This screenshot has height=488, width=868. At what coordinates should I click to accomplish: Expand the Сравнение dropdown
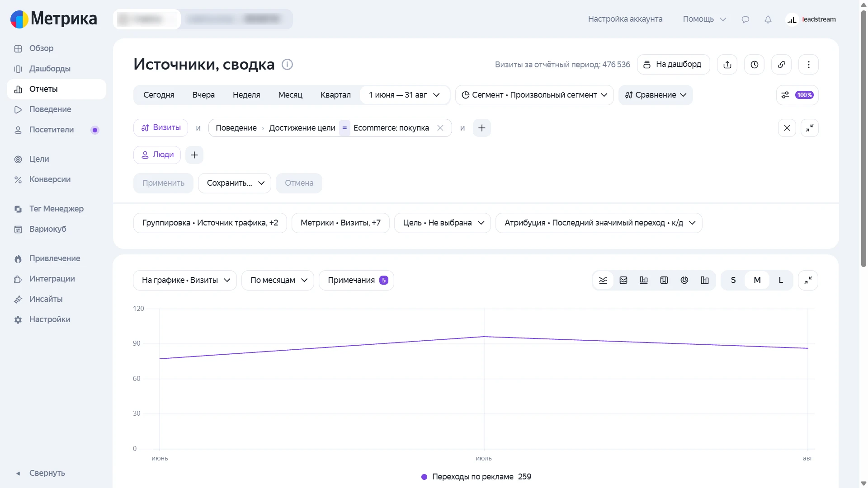click(656, 95)
